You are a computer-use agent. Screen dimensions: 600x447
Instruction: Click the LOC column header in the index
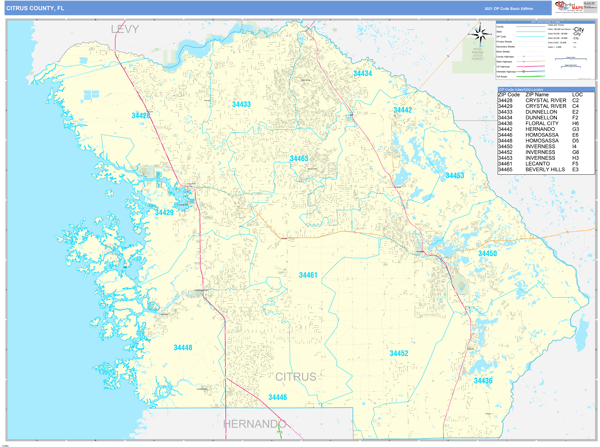pyautogui.click(x=577, y=95)
